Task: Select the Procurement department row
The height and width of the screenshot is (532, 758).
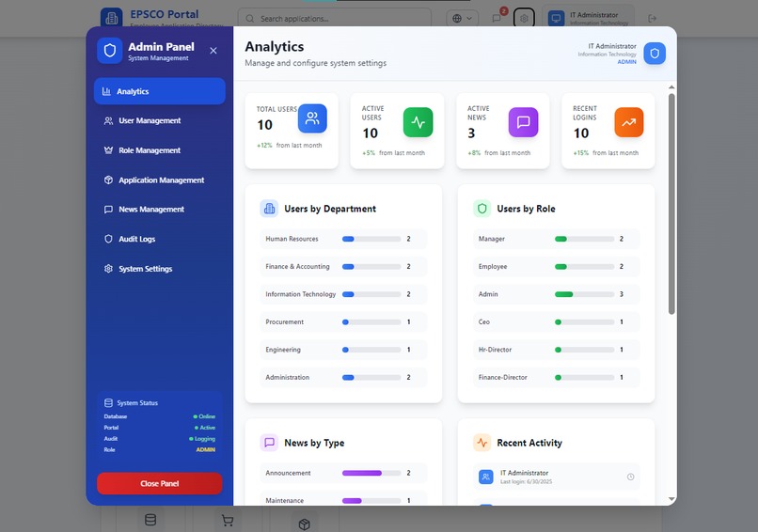Action: click(x=343, y=321)
